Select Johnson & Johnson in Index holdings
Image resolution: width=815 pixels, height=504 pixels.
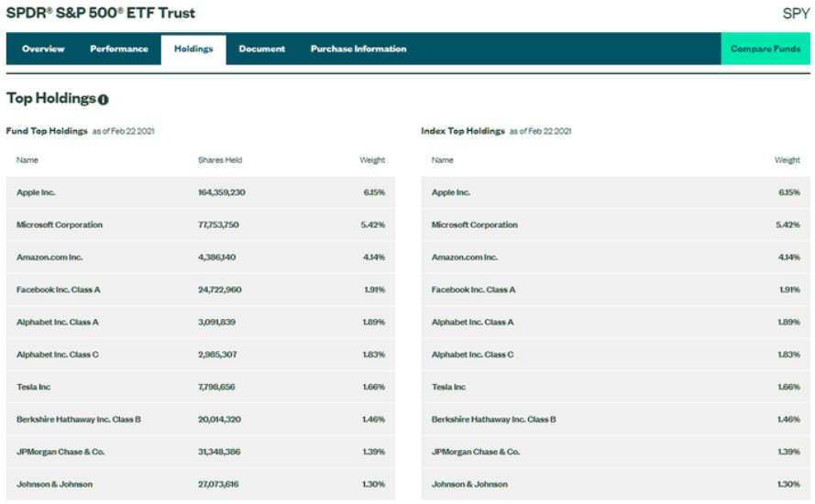click(x=470, y=484)
